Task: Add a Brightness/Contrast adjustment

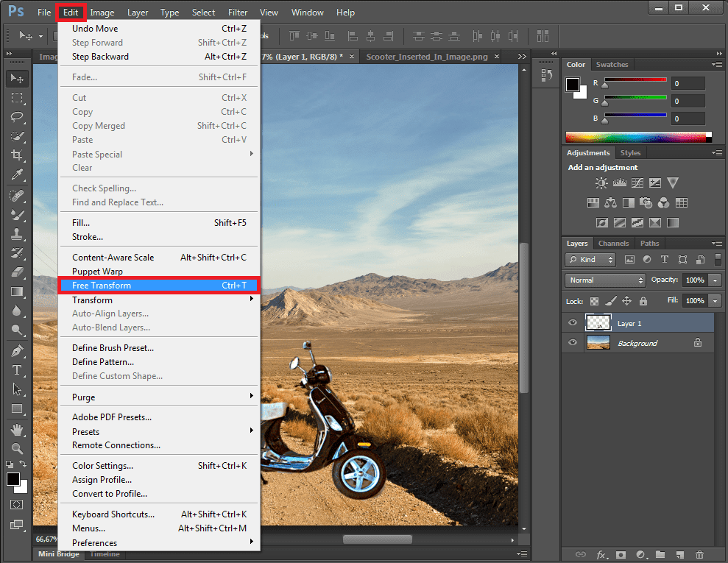Action: (x=601, y=183)
